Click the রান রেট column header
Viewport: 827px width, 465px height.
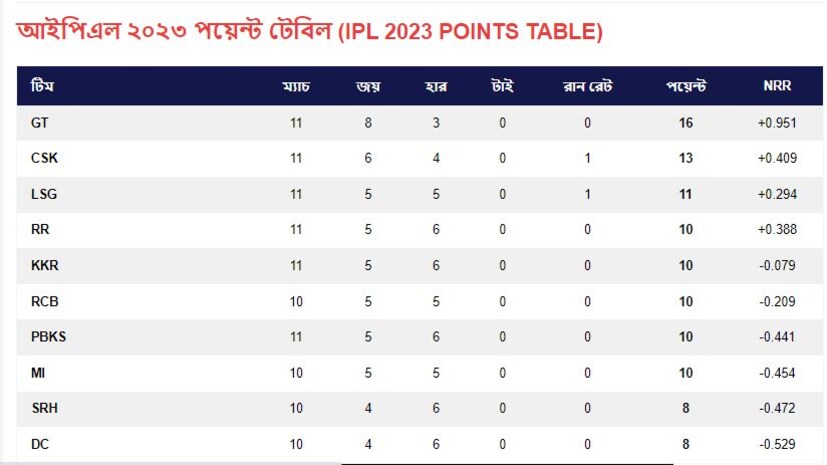588,86
